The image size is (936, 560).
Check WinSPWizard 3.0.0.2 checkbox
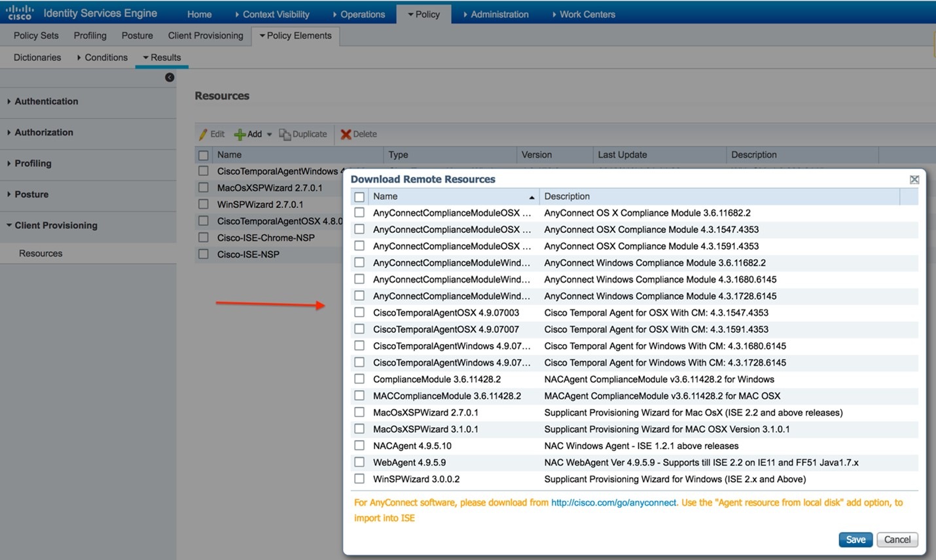pyautogui.click(x=359, y=479)
